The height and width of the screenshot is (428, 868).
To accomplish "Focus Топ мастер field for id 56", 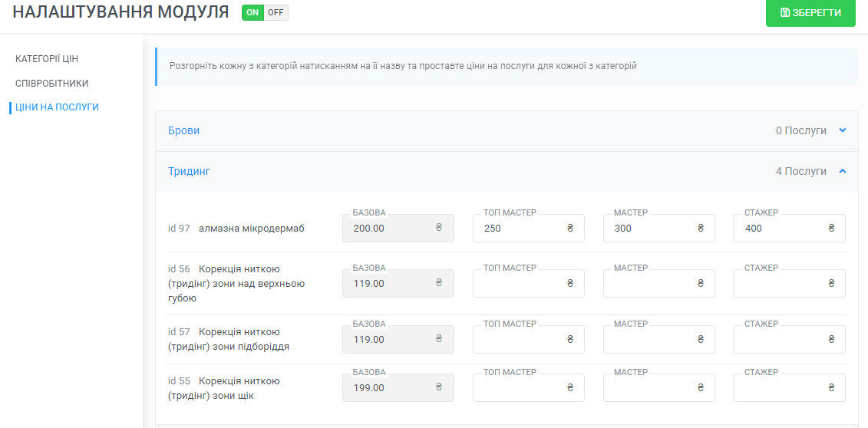I will tap(529, 283).
